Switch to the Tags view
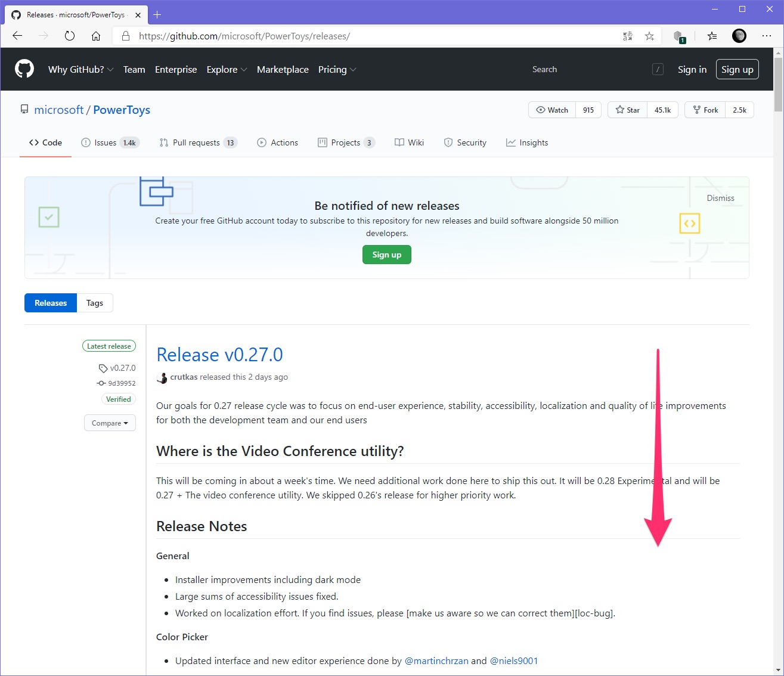784x676 pixels. click(x=95, y=303)
